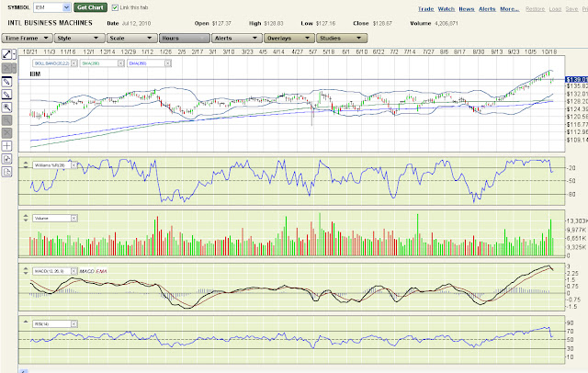Click the greyed-out zoom out magnifier
The height and width of the screenshot is (373, 588).
pyautogui.click(x=6, y=120)
